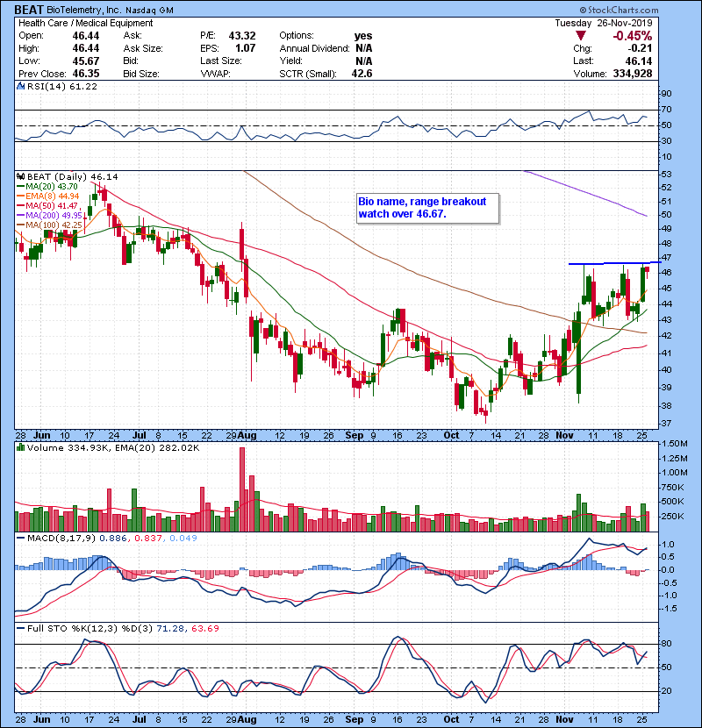Click the candlestick icon beside BEAT (Daily)
Screen dimensions: 702x728
coord(20,176)
